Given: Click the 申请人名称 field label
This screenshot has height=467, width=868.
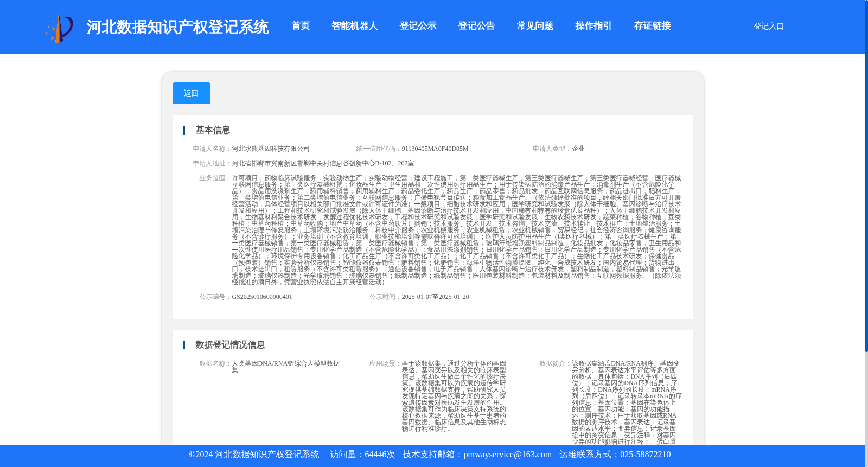Looking at the screenshot, I should tap(212, 149).
